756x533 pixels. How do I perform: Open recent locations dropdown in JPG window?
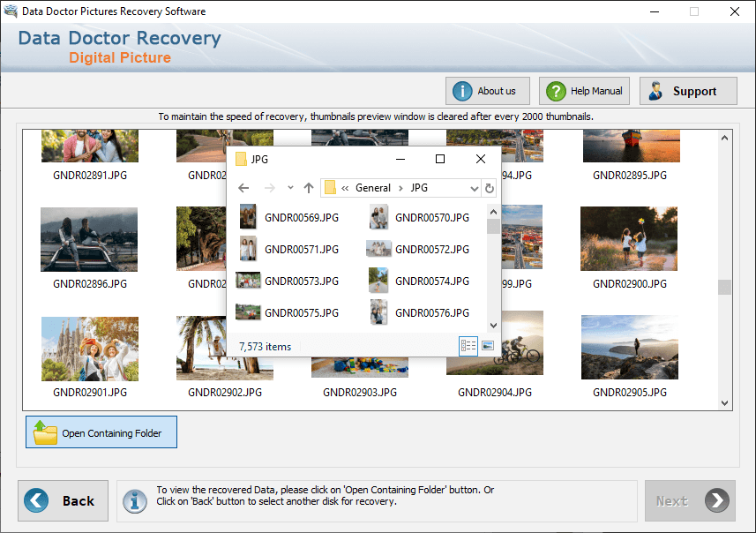tap(290, 188)
